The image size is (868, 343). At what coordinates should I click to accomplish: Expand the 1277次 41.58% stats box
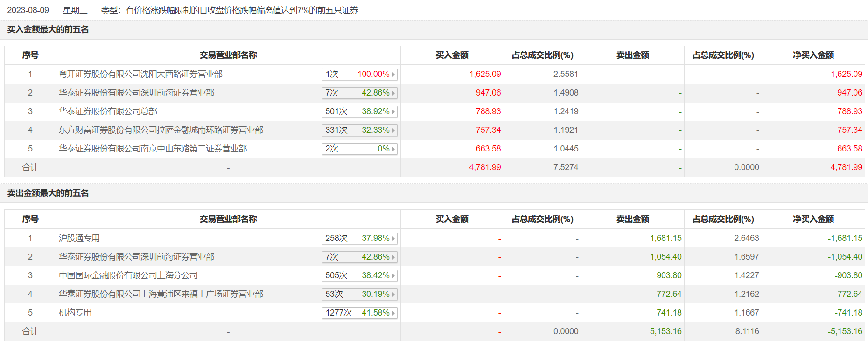(359, 313)
